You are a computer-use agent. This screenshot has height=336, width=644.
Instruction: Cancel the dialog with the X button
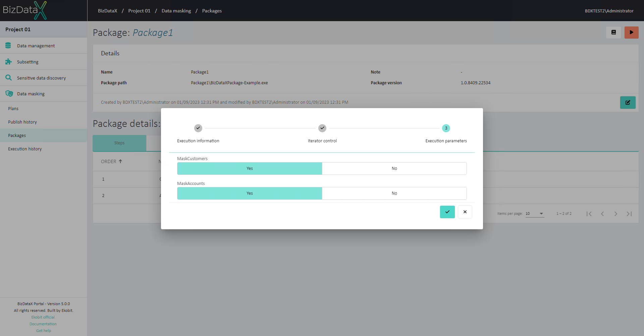coord(465,212)
